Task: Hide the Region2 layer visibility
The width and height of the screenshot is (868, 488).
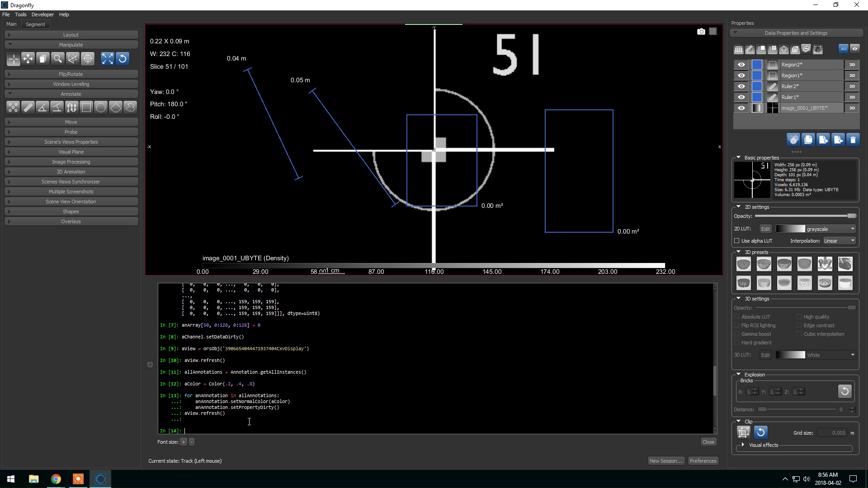Action: [x=741, y=65]
